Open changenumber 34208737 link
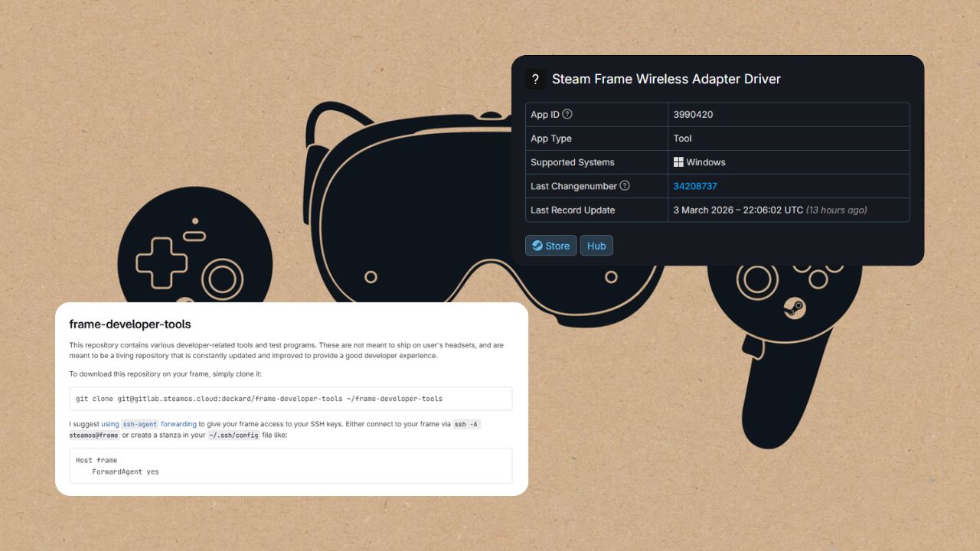980x551 pixels. [694, 186]
